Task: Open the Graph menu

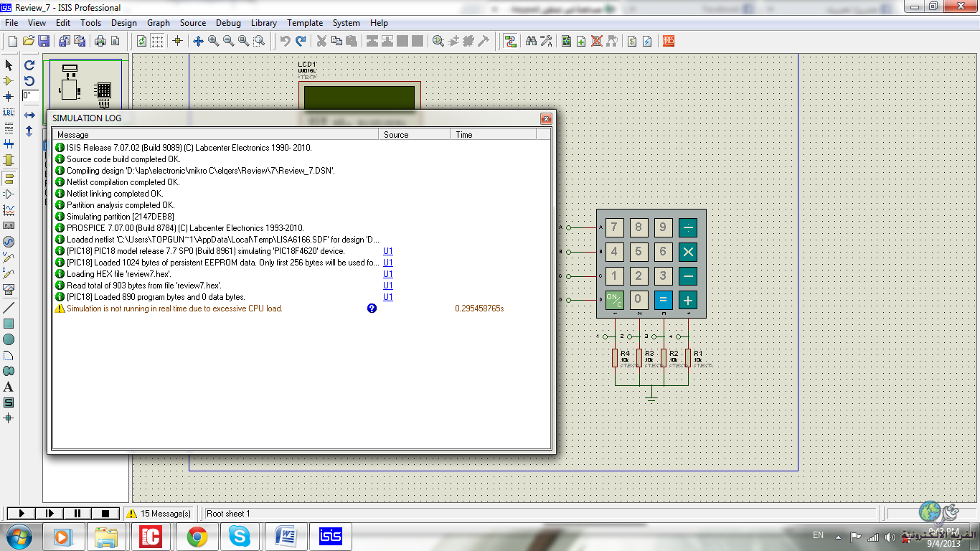Action: click(x=159, y=23)
